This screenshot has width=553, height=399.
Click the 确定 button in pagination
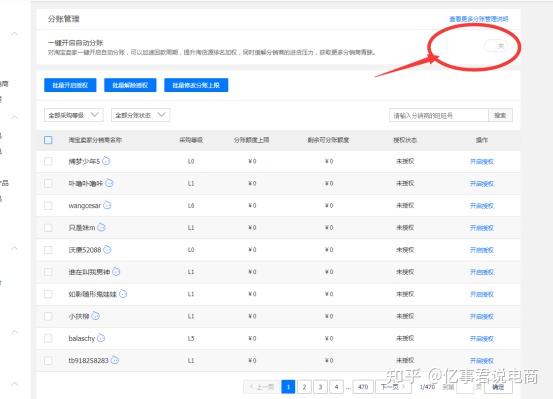(x=498, y=387)
